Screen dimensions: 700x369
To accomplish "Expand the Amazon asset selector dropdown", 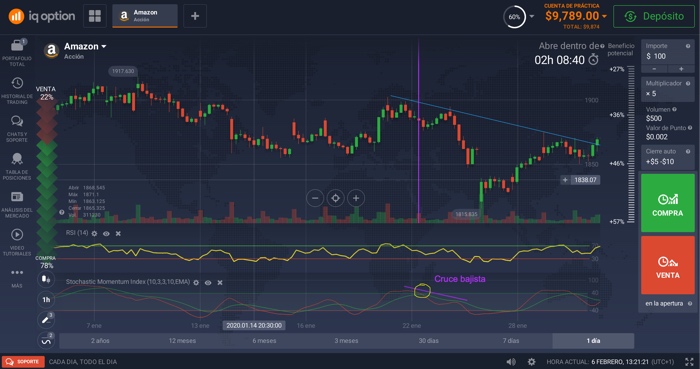I will (x=104, y=46).
